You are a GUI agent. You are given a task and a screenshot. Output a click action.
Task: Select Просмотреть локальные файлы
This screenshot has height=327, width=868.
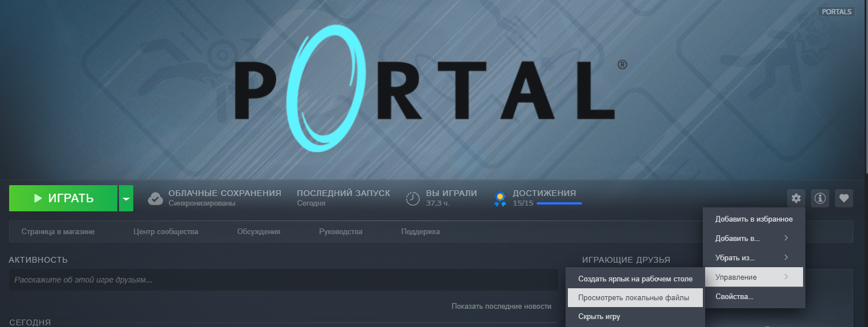pos(635,297)
